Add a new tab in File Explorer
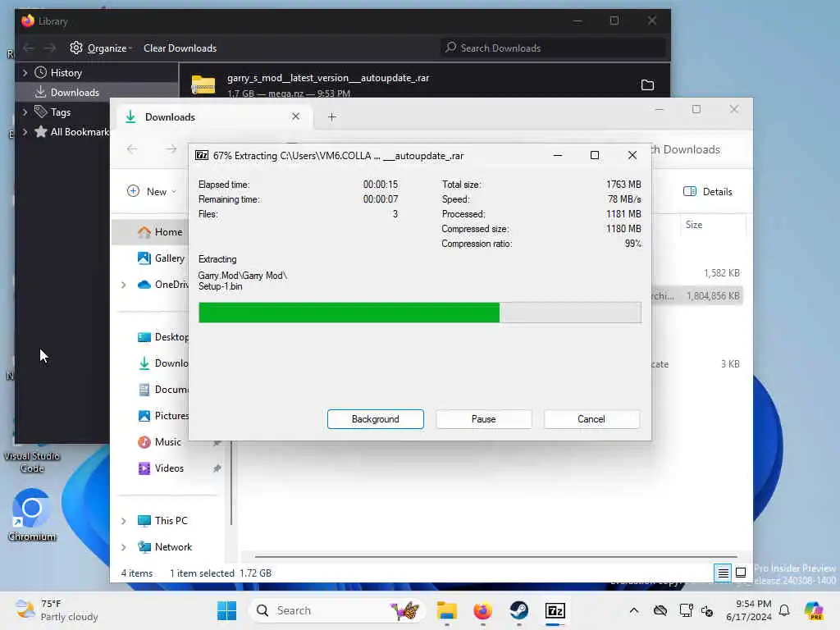This screenshot has width=840, height=630. click(332, 116)
